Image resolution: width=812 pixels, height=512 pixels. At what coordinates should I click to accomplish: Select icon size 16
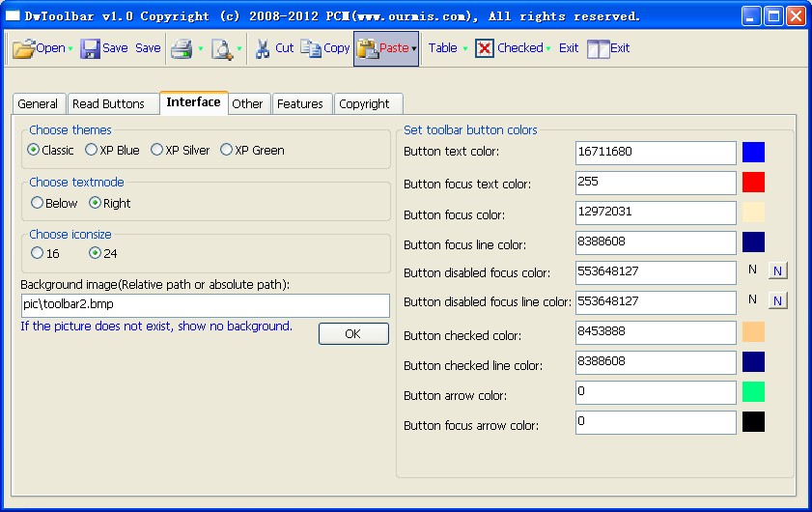coord(37,253)
